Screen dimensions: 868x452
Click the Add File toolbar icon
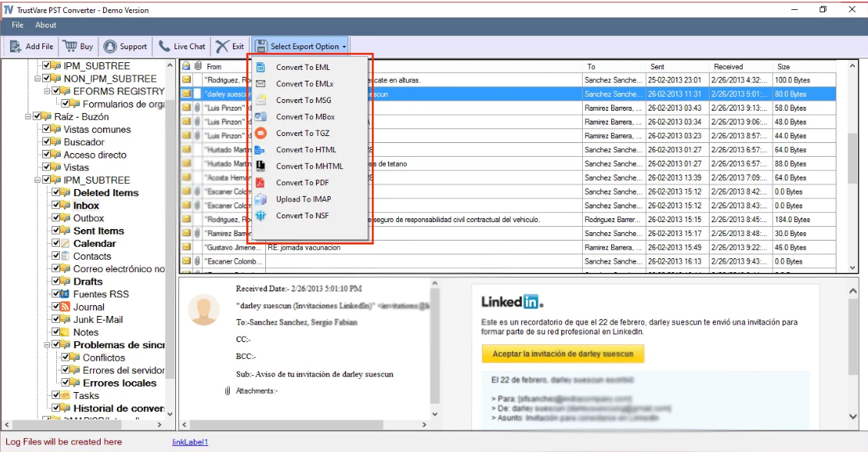(x=15, y=46)
